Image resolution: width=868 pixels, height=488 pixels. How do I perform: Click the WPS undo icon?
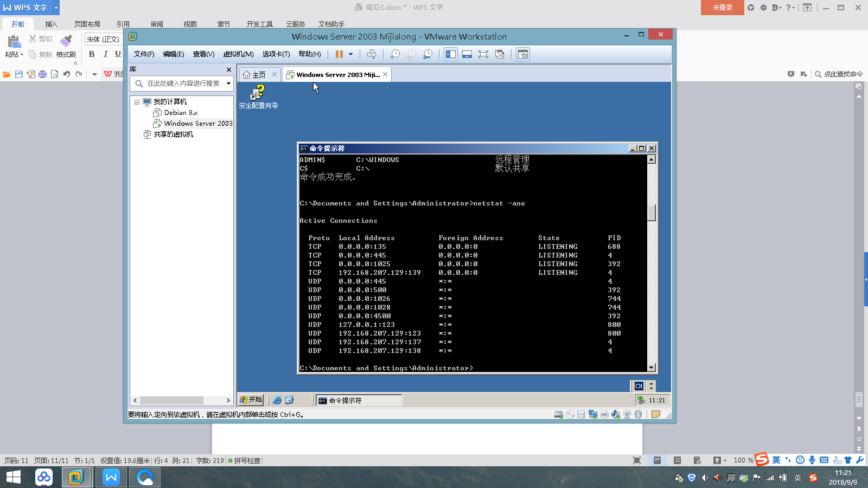pyautogui.click(x=67, y=74)
